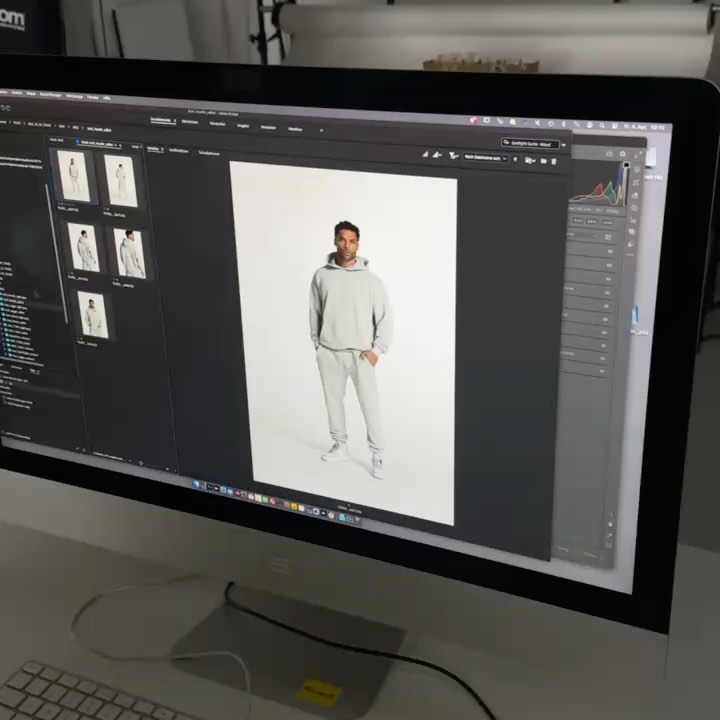Delete item using the trash icon in Bridge toolbar
The height and width of the screenshot is (720, 720).
coord(554,161)
